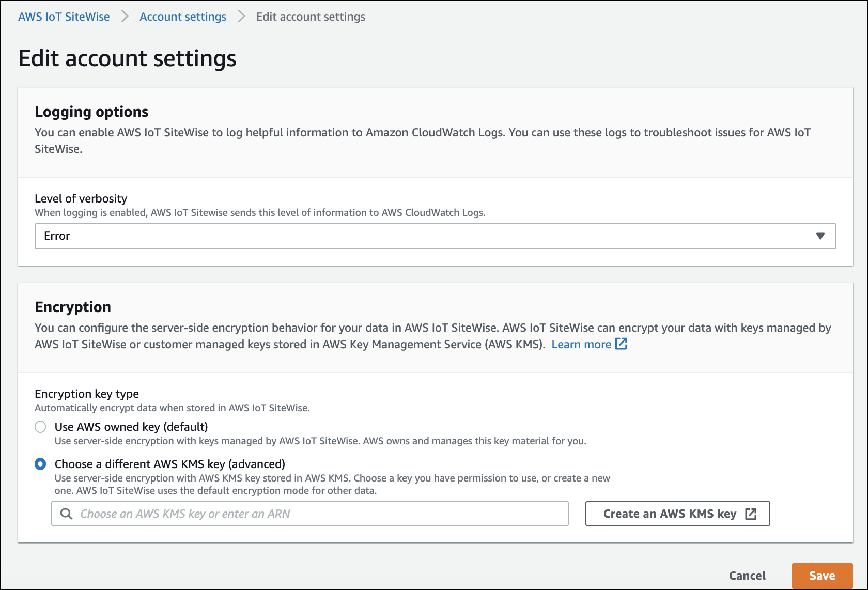Click the Level of verbosity field label
Viewport: 868px width, 590px height.
pos(81,198)
